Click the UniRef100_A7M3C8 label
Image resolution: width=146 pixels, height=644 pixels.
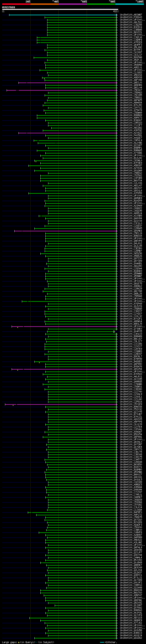click(x=131, y=42)
